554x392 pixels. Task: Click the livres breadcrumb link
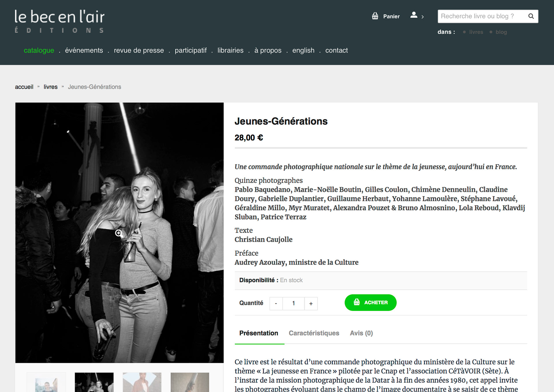(50, 87)
